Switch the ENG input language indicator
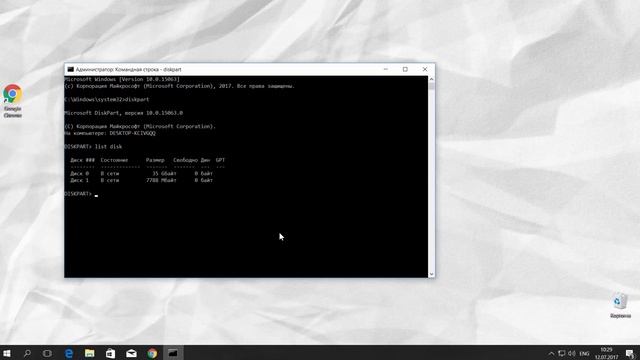Image resolution: width=640 pixels, height=360 pixels. (x=584, y=353)
